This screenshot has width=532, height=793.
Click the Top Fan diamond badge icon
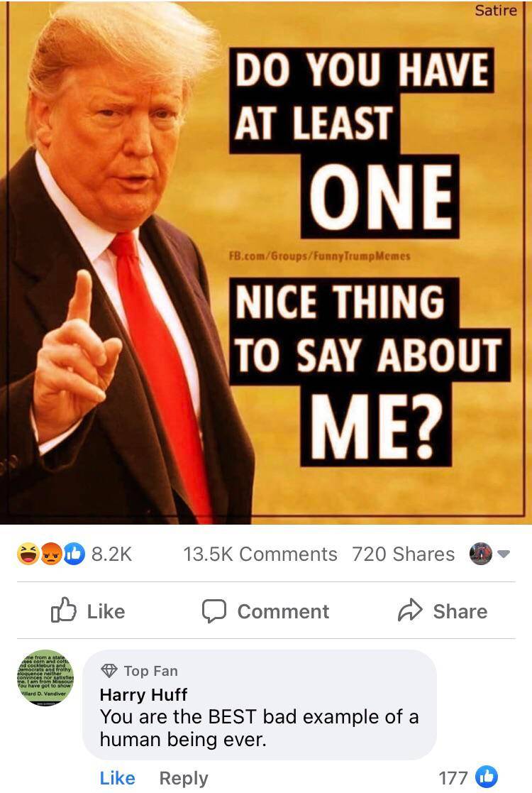[109, 671]
